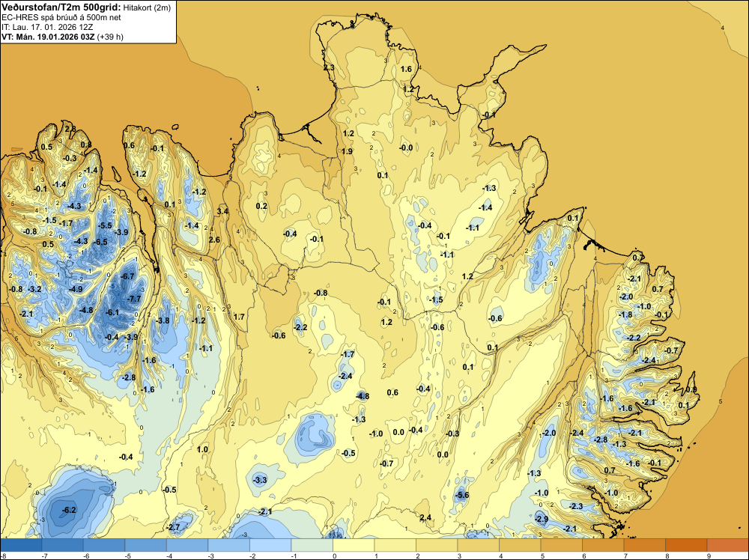Click the '-6.5' temperature value
Viewport: 749px width, 560px height.
coord(100,242)
